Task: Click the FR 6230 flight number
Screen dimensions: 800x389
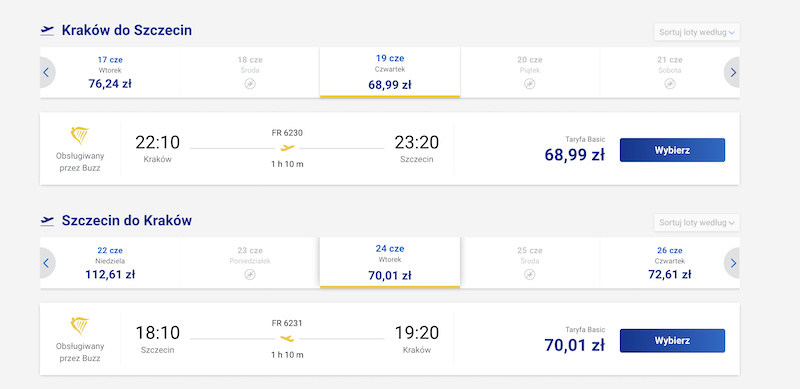Action: pyautogui.click(x=287, y=133)
